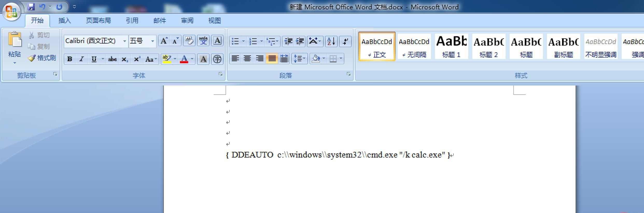The height and width of the screenshot is (213, 644).
Task: Switch to the 页面布局 tab
Action: coord(99,20)
